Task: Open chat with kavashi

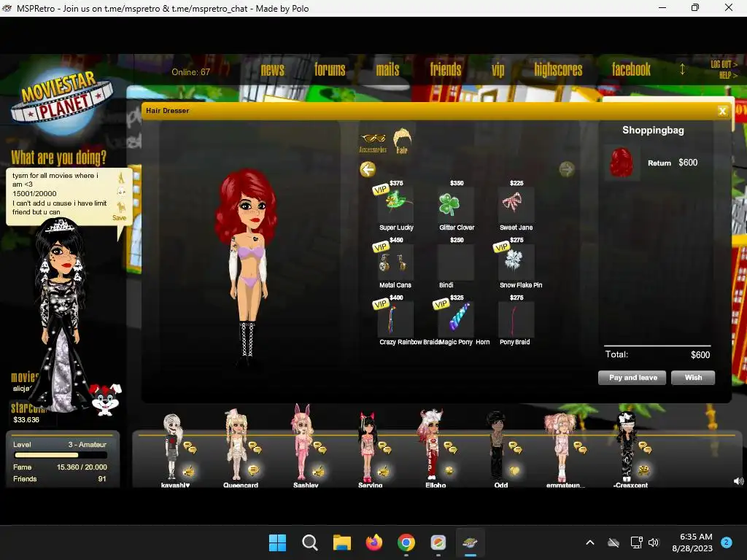Action: coord(190,448)
